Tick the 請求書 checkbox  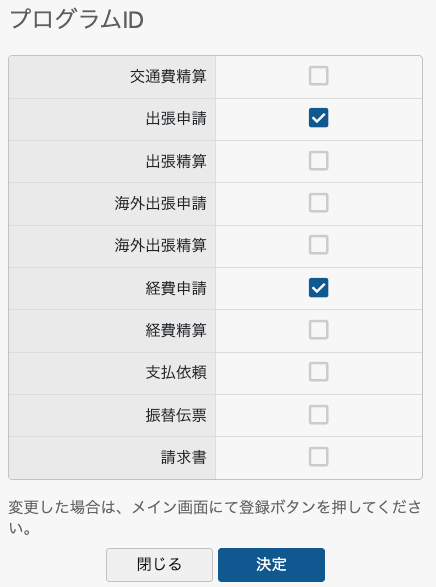[318, 457]
